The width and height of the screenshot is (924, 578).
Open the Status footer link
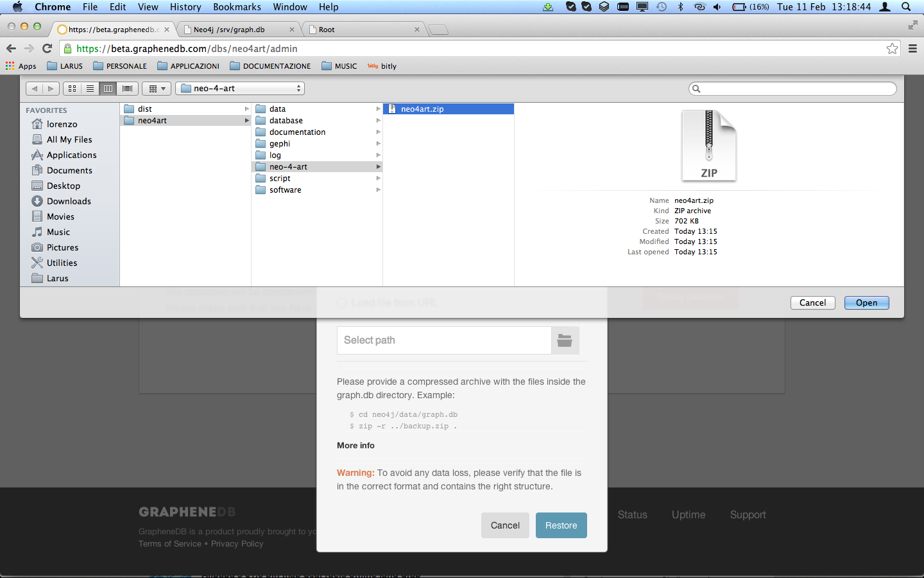[x=632, y=514]
